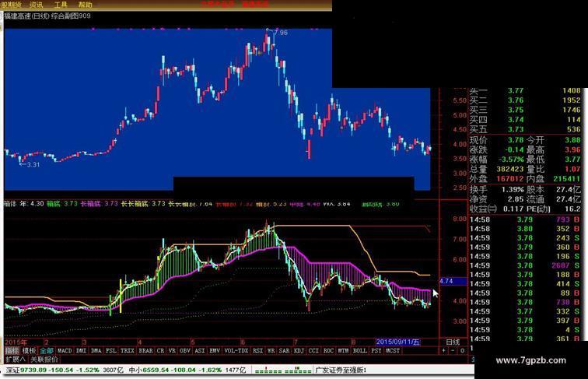Image resolution: width=588 pixels, height=379 pixels.
Task: Click the 换手 1.39% value
Action: point(513,190)
